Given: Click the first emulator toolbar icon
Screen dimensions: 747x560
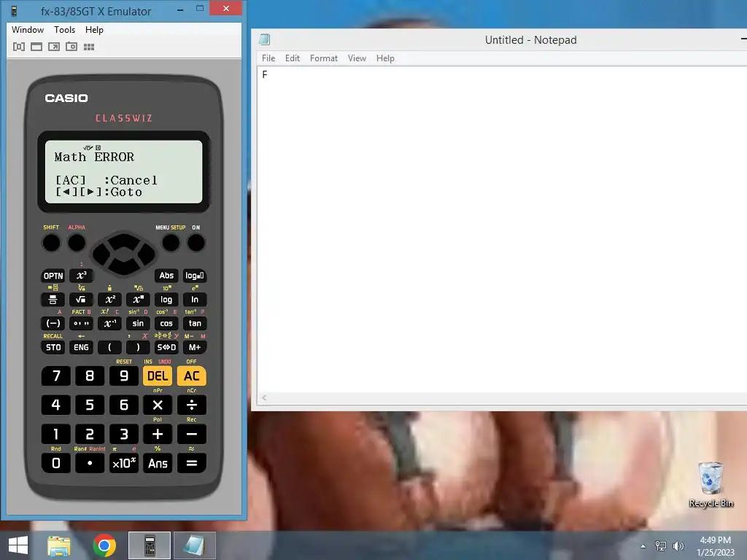Looking at the screenshot, I should click(x=19, y=47).
